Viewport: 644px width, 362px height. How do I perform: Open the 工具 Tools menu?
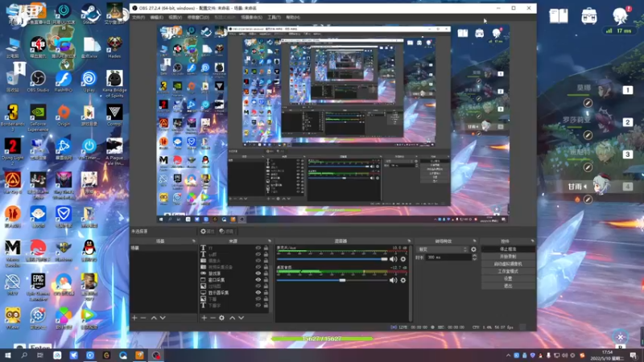(x=274, y=17)
